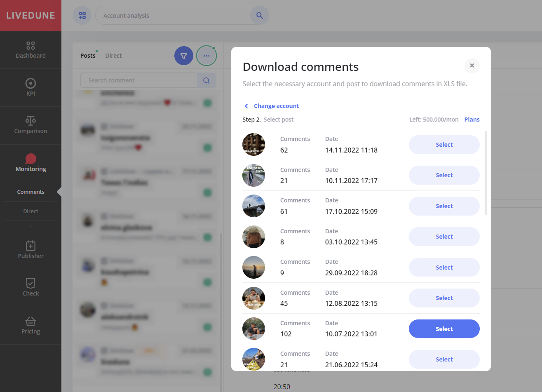Collapse the Monitoring submenu chevron
Viewport: 542px width, 392px height.
point(31,226)
